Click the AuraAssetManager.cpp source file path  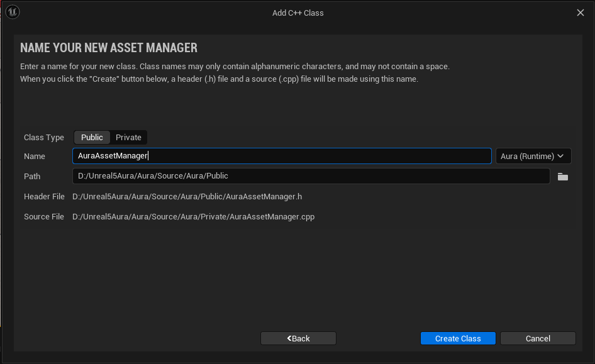coord(193,217)
